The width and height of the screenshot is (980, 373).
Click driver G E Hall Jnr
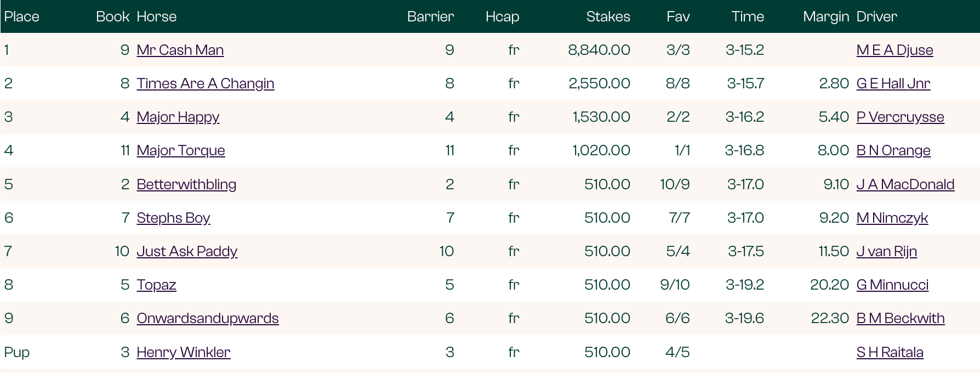point(893,83)
